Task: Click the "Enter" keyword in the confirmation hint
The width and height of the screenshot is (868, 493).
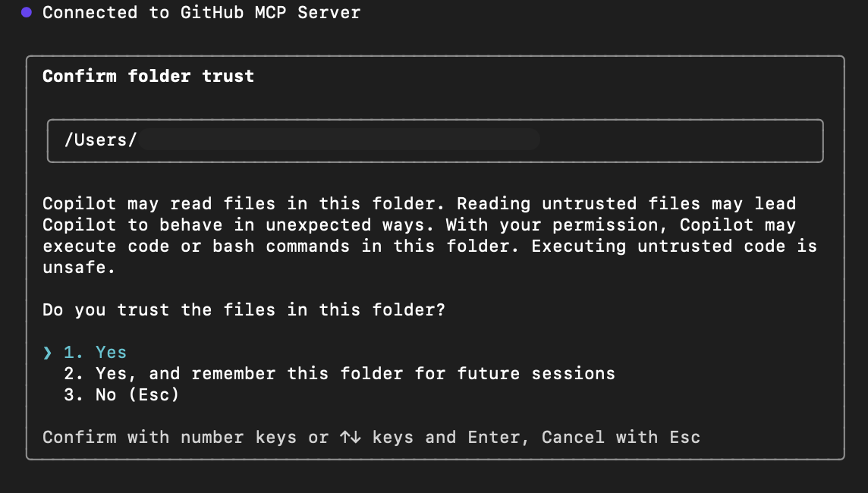Action: pyautogui.click(x=493, y=437)
